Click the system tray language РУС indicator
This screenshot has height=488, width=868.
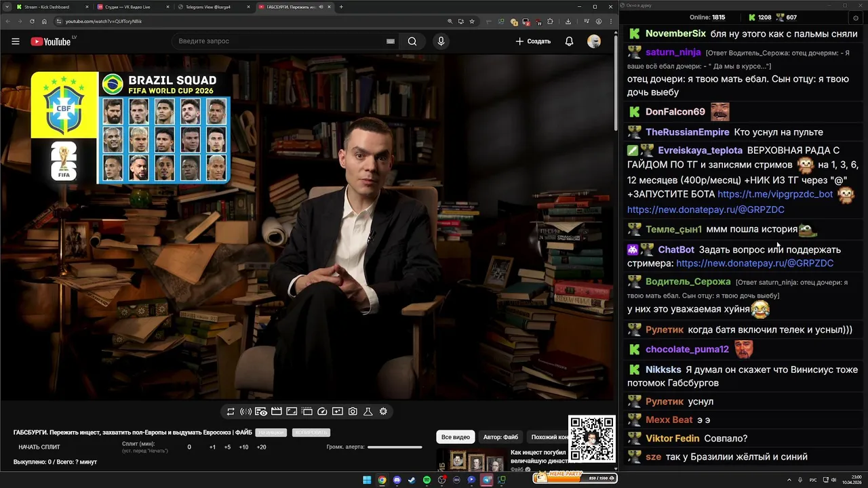point(813,480)
